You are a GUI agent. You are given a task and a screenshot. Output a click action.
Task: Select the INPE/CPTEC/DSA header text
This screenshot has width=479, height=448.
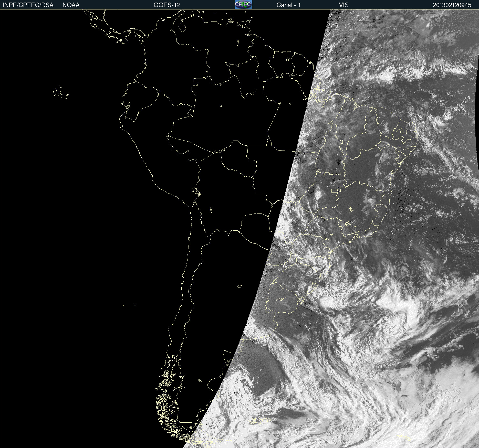coord(28,5)
